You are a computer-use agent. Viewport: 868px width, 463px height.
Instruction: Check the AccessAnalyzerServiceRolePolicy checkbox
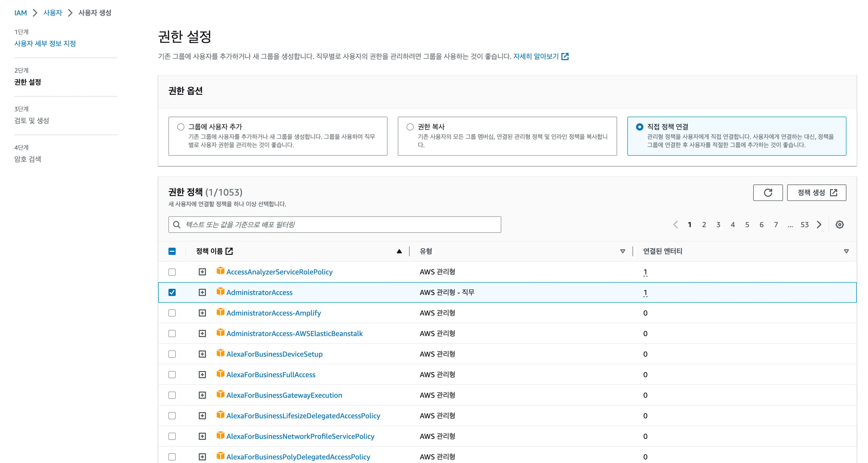tap(172, 272)
